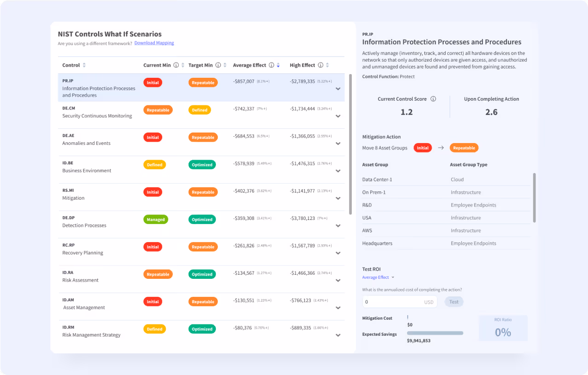Toggle sorting on the Average Effect column

(278, 65)
